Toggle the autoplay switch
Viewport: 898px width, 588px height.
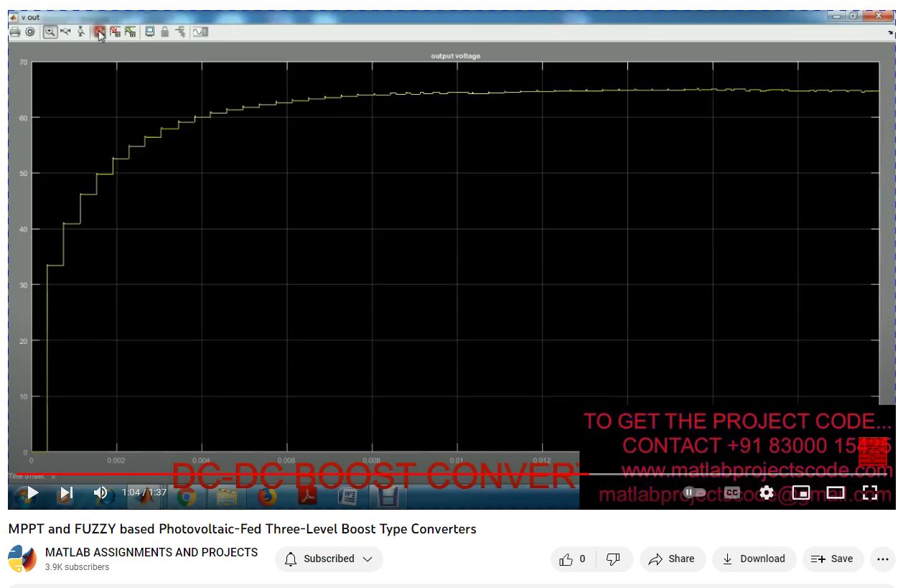[694, 493]
